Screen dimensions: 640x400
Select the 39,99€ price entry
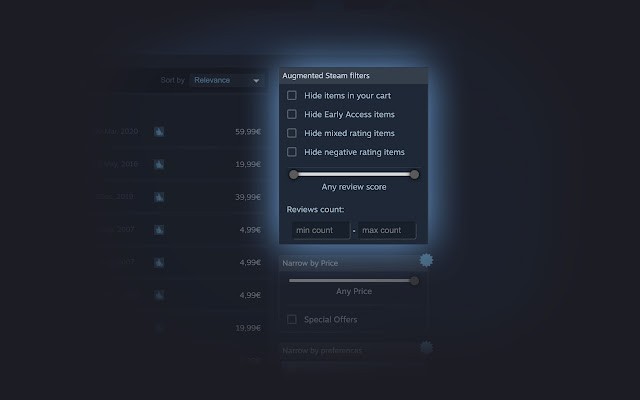pos(248,197)
